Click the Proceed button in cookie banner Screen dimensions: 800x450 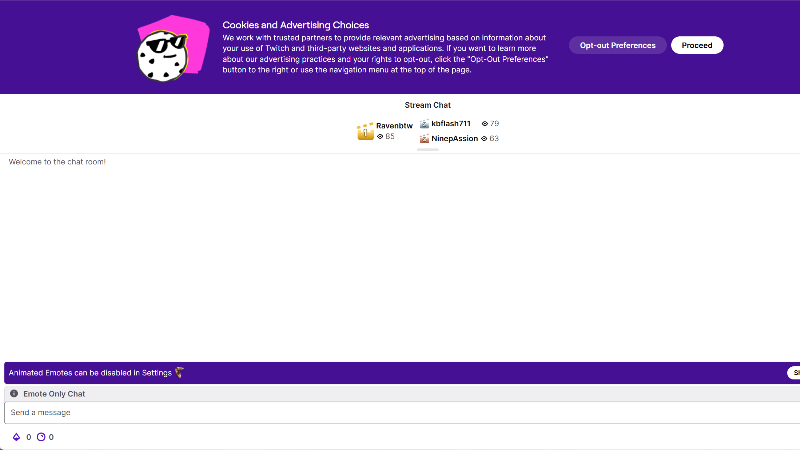(697, 45)
